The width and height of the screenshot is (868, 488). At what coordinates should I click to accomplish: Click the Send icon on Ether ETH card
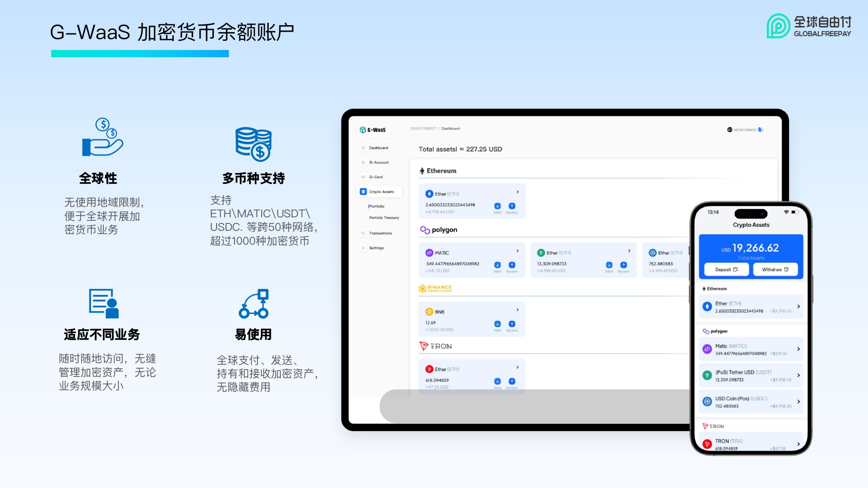(497, 206)
